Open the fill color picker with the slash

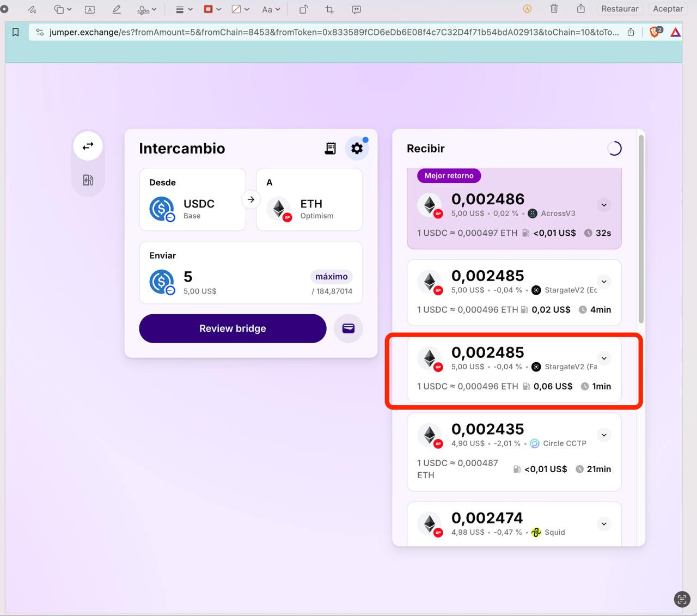pos(240,9)
